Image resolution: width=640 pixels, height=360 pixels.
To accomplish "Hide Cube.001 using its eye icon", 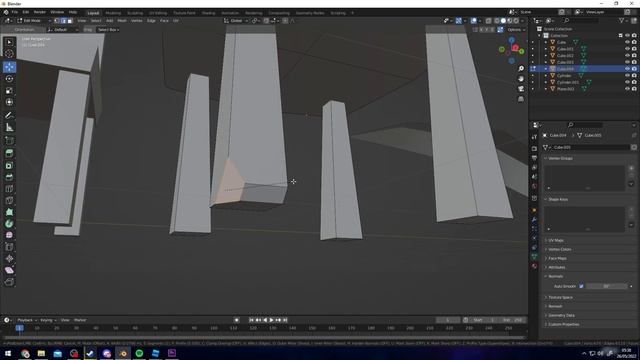I will [627, 49].
